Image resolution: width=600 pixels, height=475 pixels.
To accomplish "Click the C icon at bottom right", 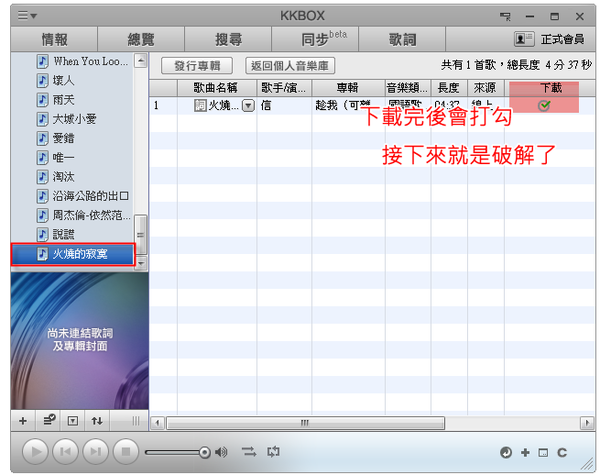I will pos(562,452).
